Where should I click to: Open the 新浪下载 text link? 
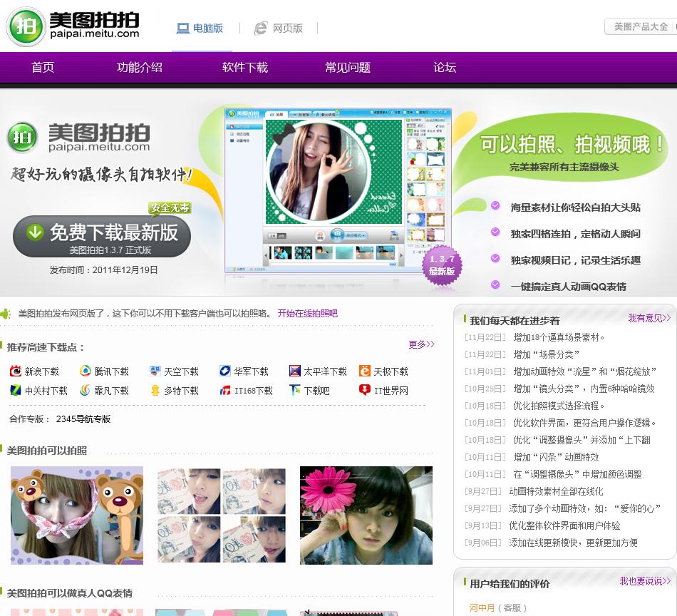[41, 371]
